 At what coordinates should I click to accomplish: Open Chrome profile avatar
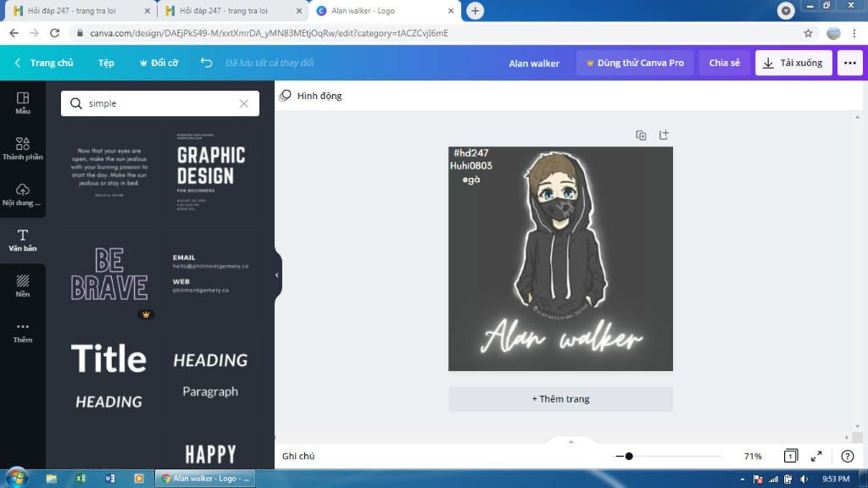tap(833, 33)
